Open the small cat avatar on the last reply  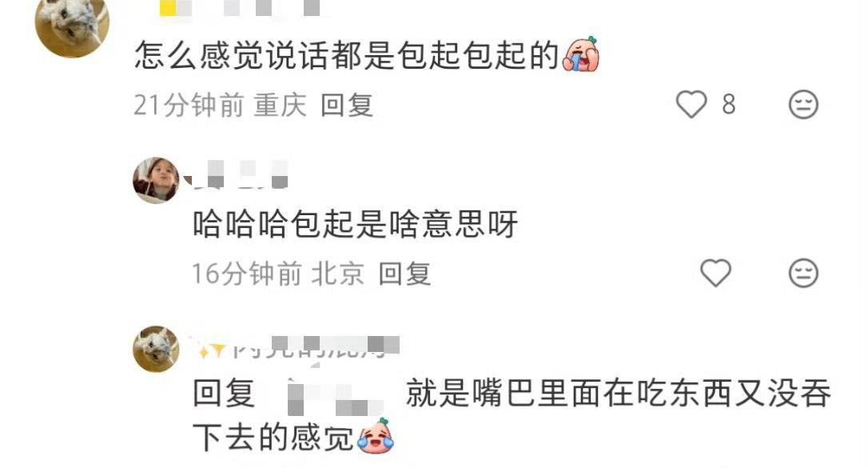(x=156, y=349)
